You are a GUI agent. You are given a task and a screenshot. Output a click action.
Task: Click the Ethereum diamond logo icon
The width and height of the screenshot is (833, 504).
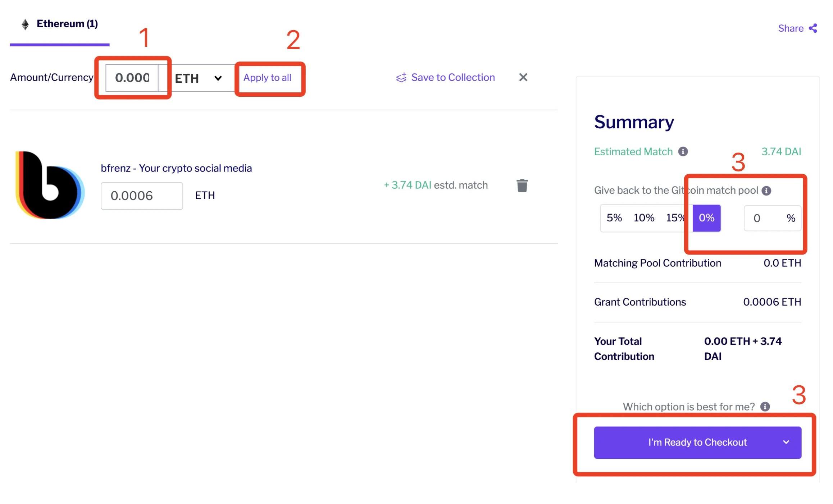(25, 24)
